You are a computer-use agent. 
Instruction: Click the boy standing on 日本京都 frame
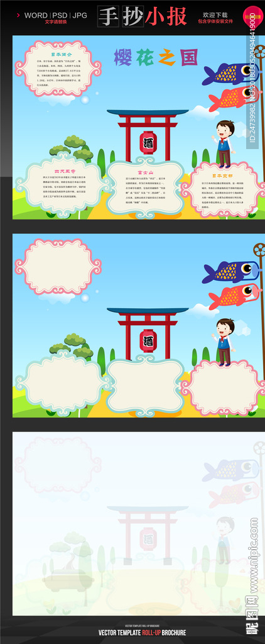tap(224, 144)
